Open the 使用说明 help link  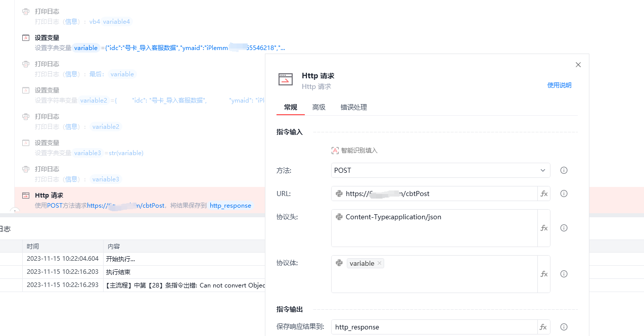point(560,85)
